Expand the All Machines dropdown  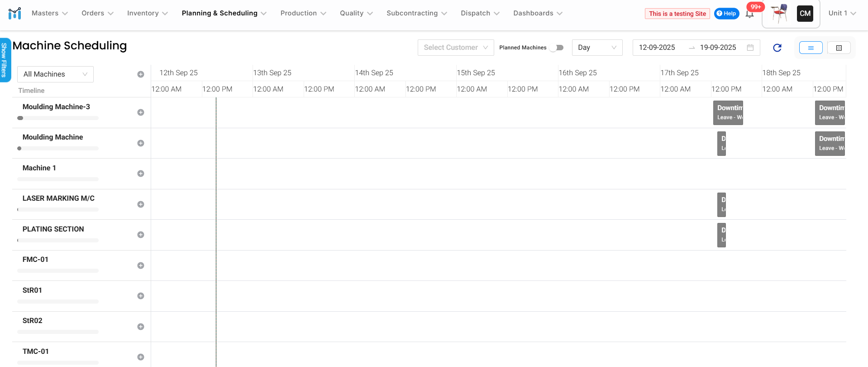click(x=55, y=74)
